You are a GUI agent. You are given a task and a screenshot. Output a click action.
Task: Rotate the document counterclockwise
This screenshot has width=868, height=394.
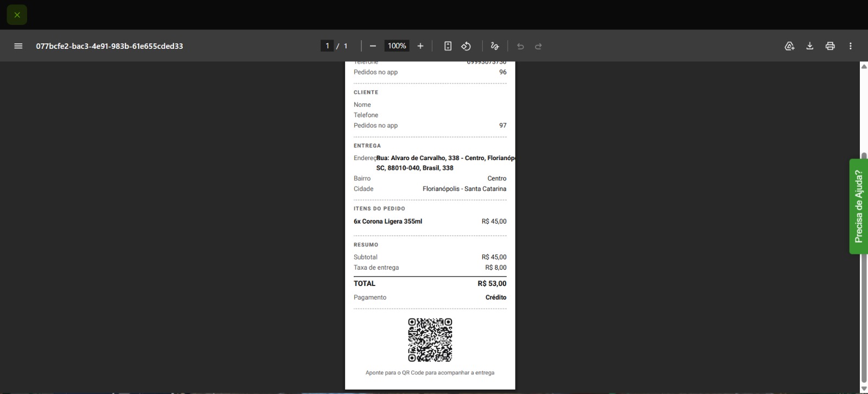[x=466, y=46]
